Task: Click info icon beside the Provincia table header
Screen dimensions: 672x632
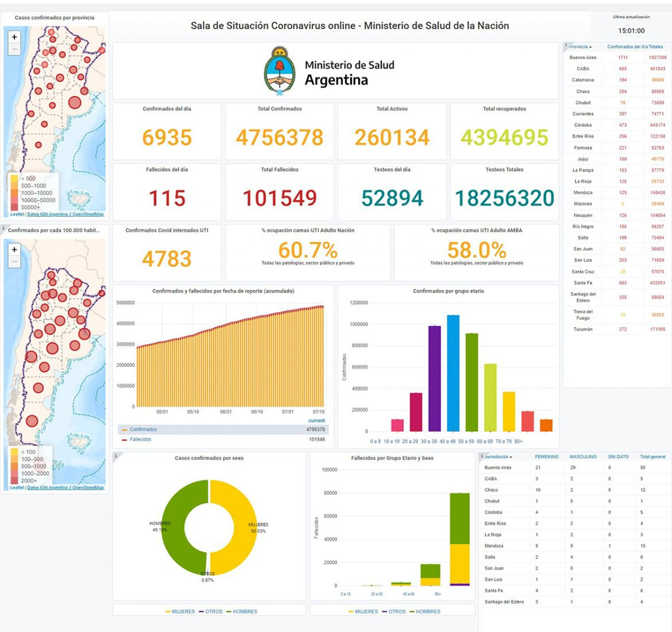Action: (566, 45)
